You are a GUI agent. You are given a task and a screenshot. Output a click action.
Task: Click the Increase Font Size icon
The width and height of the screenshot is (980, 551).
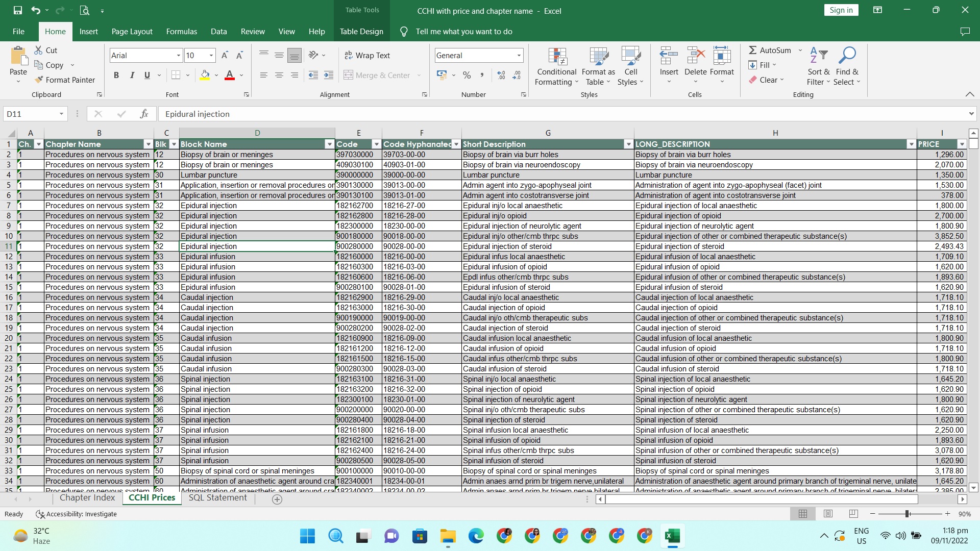click(225, 55)
